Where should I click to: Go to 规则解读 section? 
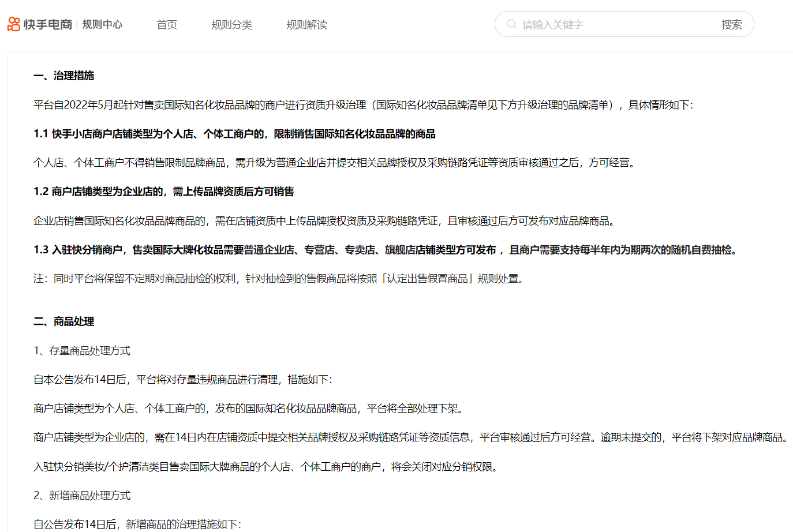[x=307, y=25]
